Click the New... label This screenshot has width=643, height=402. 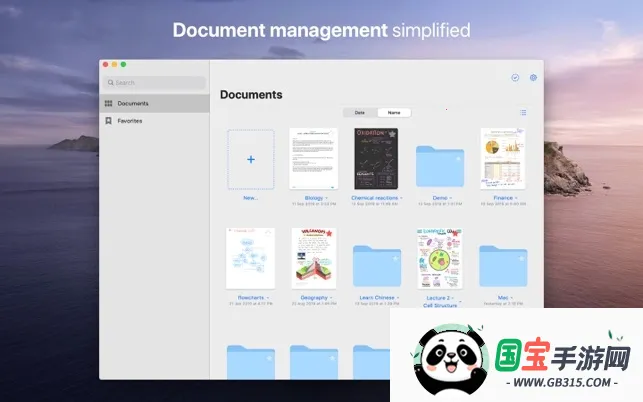(x=251, y=198)
